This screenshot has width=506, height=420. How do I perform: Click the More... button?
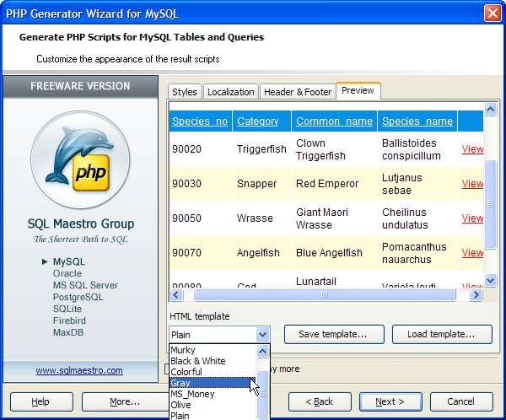point(125,401)
